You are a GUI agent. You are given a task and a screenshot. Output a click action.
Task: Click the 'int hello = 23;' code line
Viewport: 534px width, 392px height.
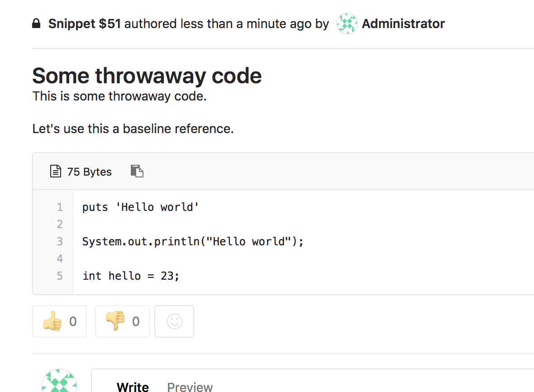click(x=131, y=276)
